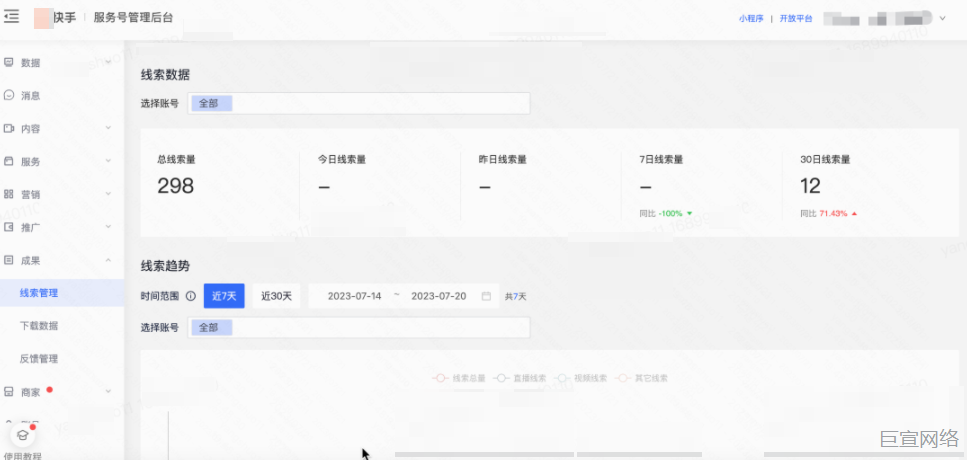
Task: Expand the 商家 menu chevron
Action: [108, 391]
